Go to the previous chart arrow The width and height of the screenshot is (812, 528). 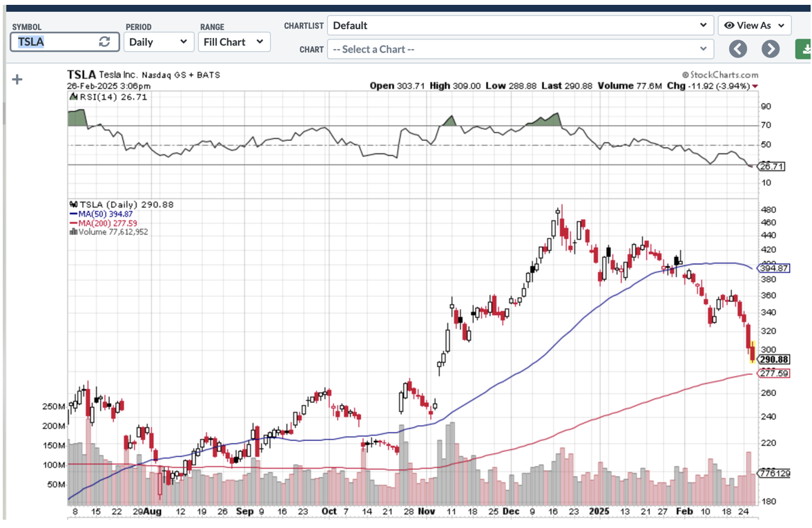pyautogui.click(x=738, y=49)
